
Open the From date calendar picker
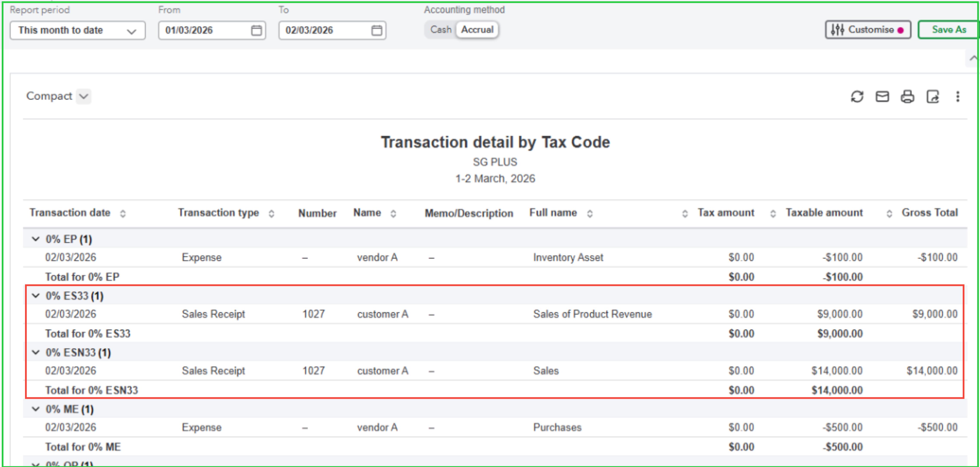(256, 30)
